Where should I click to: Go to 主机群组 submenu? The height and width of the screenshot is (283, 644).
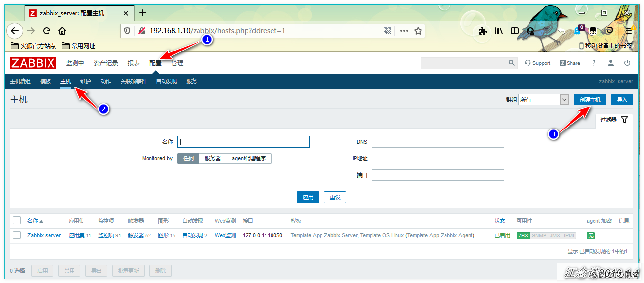[x=20, y=81]
